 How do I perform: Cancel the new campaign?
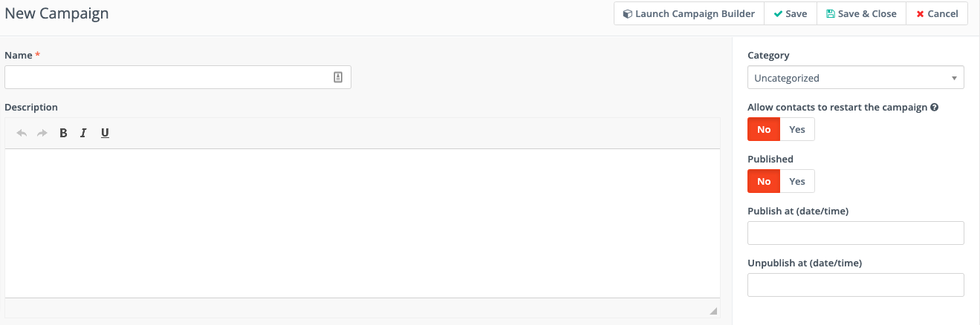click(x=937, y=13)
